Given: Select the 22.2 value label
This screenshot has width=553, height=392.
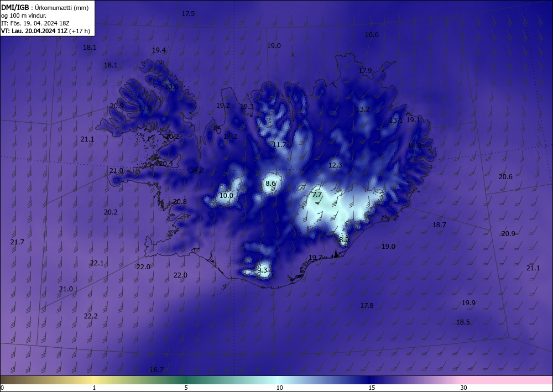Looking at the screenshot, I should tap(91, 316).
